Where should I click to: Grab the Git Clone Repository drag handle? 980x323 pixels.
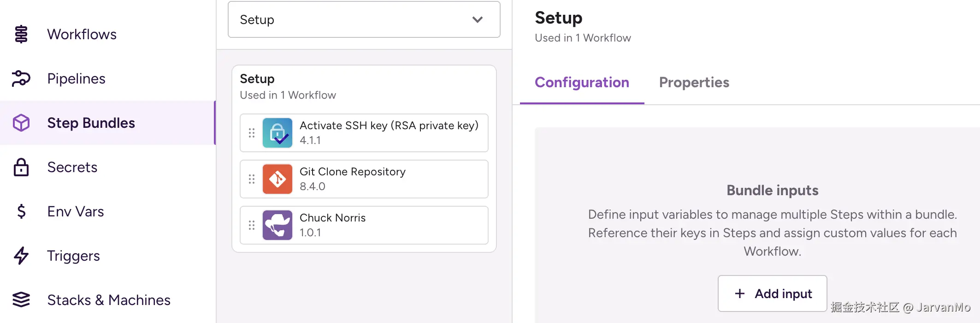click(x=252, y=179)
